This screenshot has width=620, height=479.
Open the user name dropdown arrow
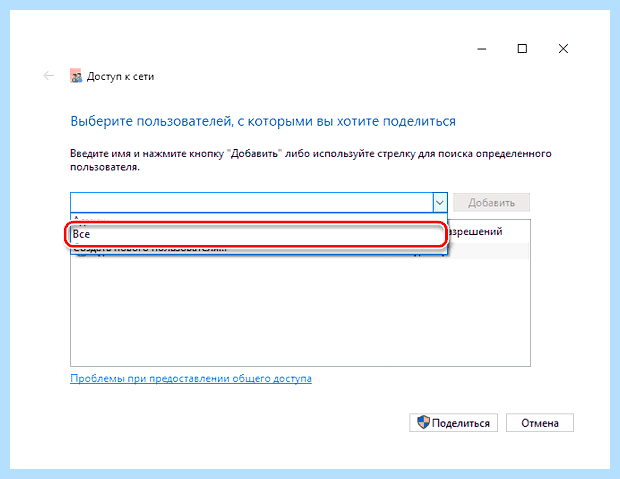tap(440, 203)
